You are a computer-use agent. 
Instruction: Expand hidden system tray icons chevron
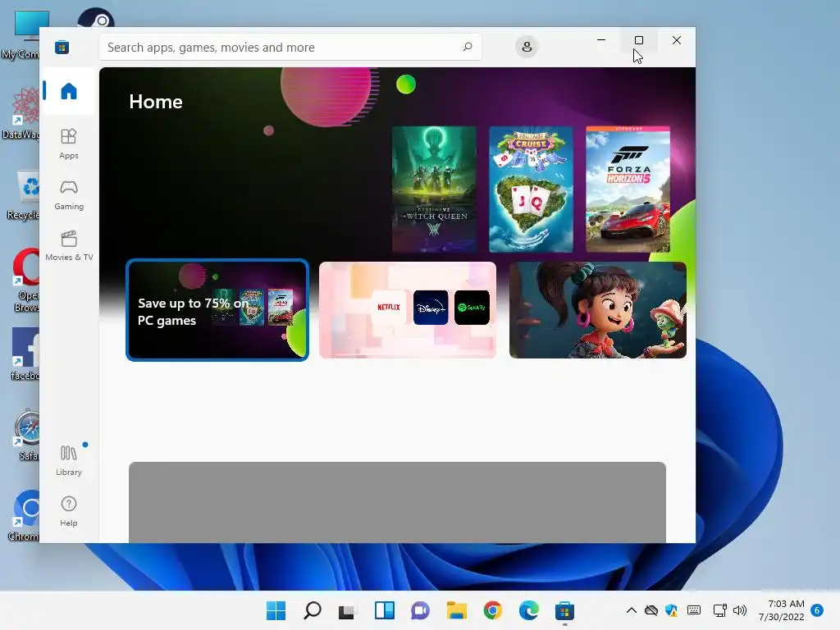[x=632, y=610]
